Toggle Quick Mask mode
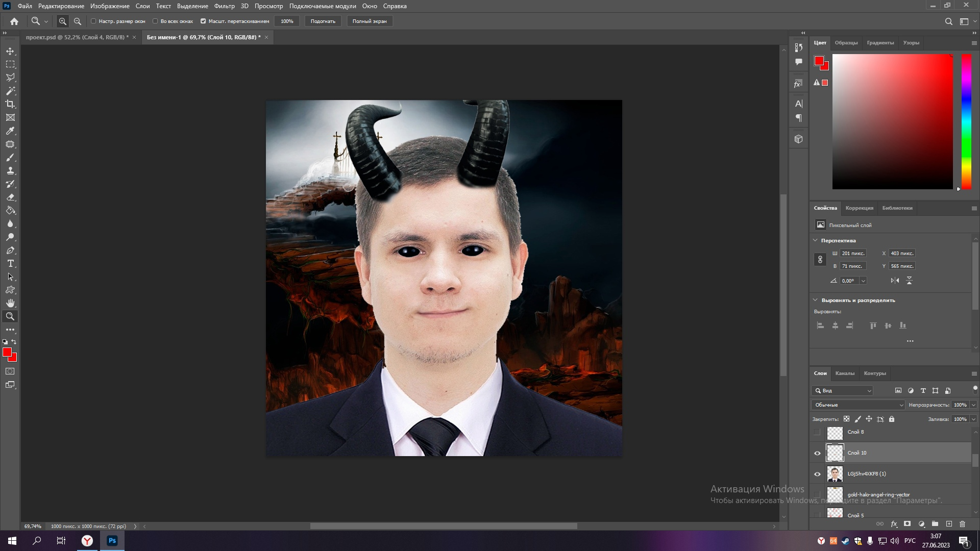Image resolution: width=980 pixels, height=551 pixels. tap(10, 371)
